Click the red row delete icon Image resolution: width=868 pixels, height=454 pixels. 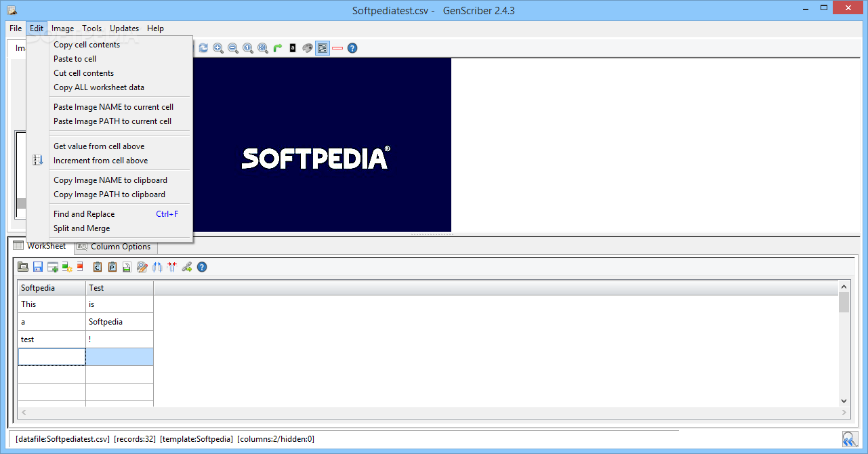click(x=80, y=267)
